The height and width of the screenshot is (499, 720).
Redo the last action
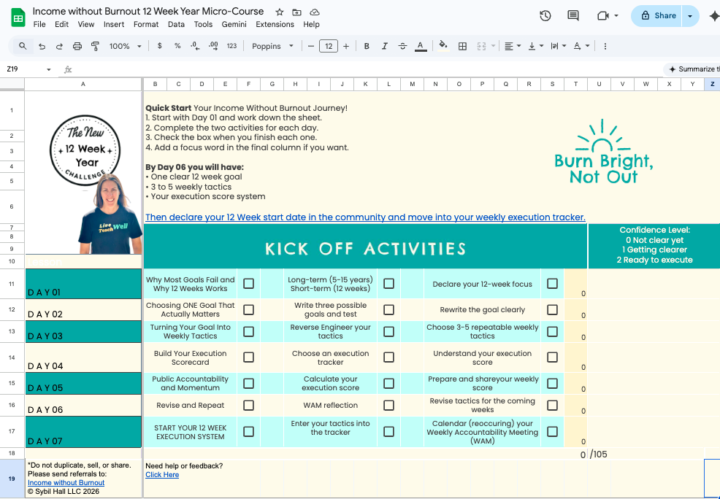[x=59, y=46]
